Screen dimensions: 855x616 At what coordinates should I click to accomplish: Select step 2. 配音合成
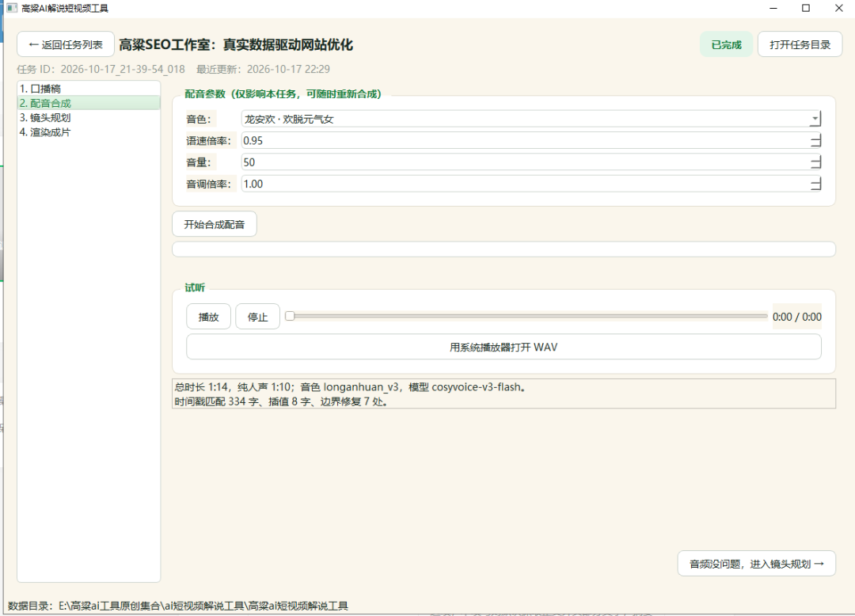[x=89, y=103]
